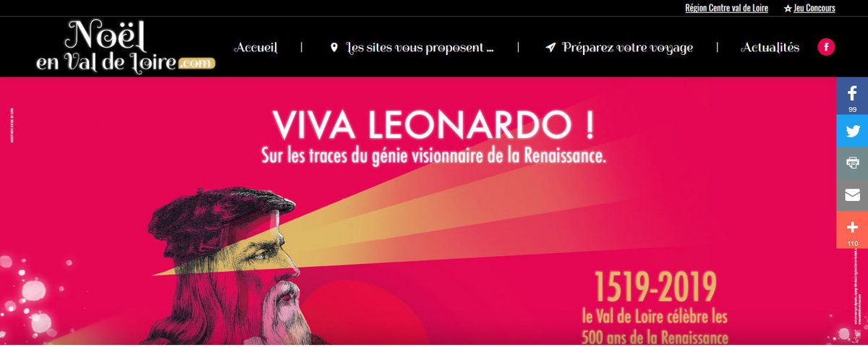The image size is (868, 347).
Task: Click the plus more-sharing icon
Action: pyautogui.click(x=852, y=230)
